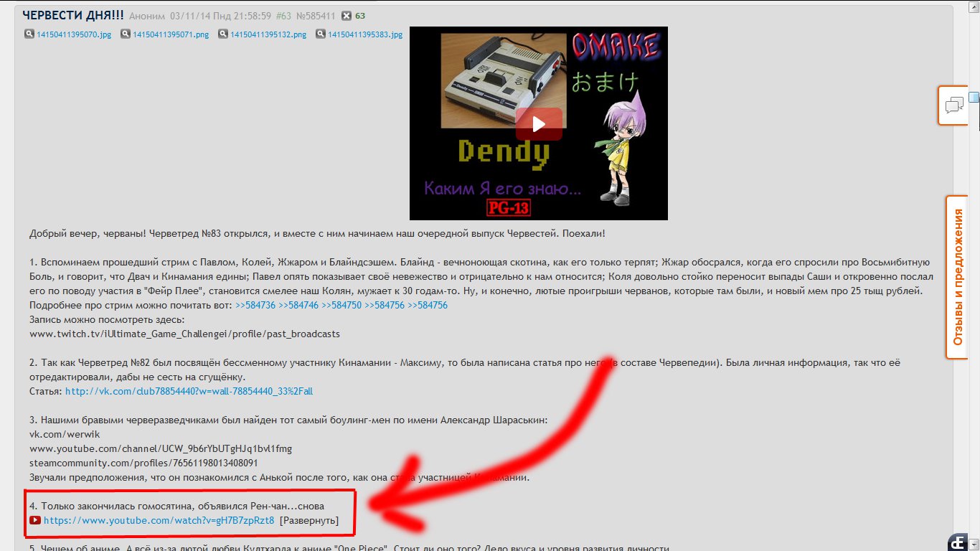Open the 'Отзывы и предложения' side tab
This screenshot has height=551, width=980.
coord(958,277)
